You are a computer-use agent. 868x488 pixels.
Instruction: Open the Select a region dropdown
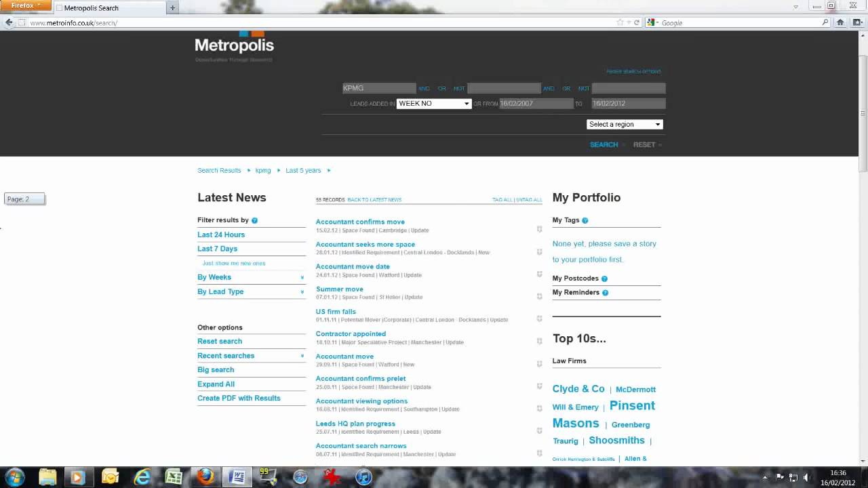coord(625,124)
